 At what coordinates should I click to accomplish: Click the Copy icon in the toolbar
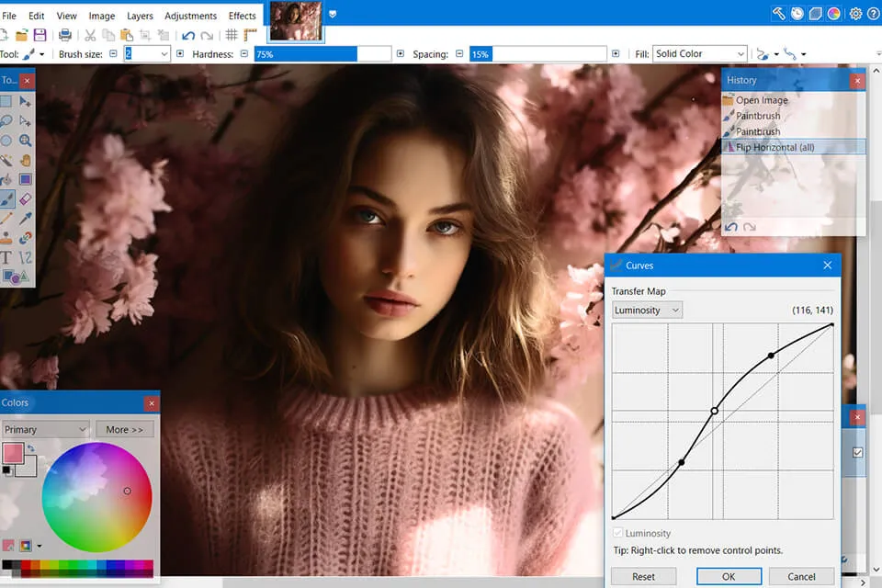pyautogui.click(x=108, y=36)
